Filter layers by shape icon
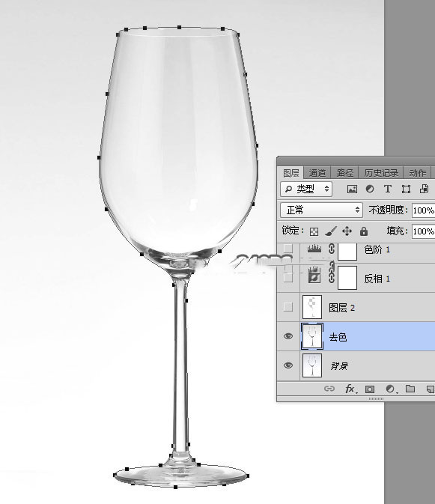435x504 pixels. click(406, 189)
